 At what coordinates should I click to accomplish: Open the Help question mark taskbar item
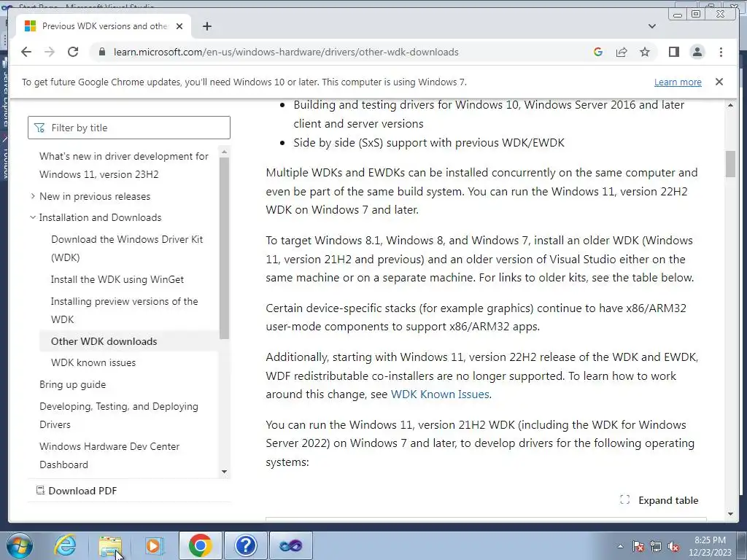tap(246, 545)
